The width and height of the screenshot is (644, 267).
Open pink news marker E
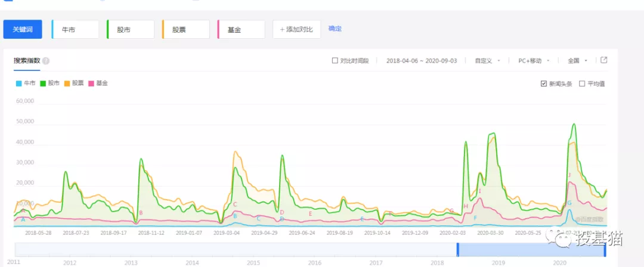click(x=311, y=213)
